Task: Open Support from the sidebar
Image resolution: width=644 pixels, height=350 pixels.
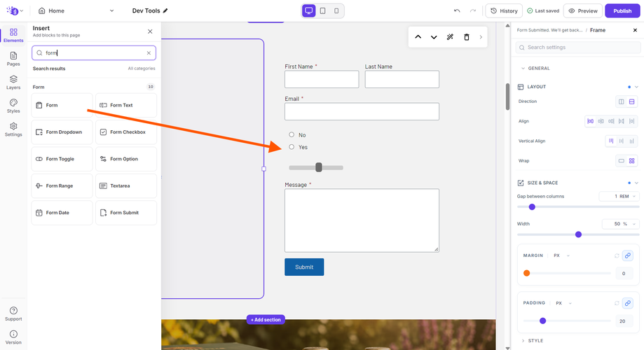Action: click(13, 314)
